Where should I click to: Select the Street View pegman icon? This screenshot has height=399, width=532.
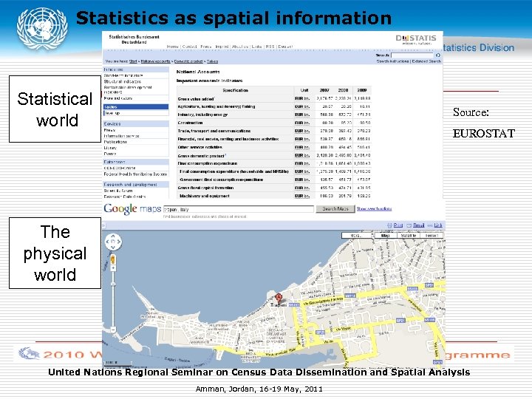113,259
